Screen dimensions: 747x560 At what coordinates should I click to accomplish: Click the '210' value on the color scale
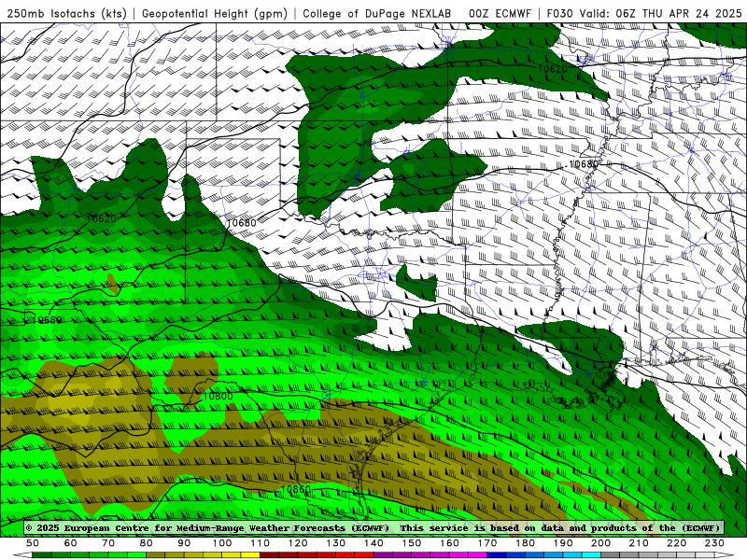coord(639,543)
